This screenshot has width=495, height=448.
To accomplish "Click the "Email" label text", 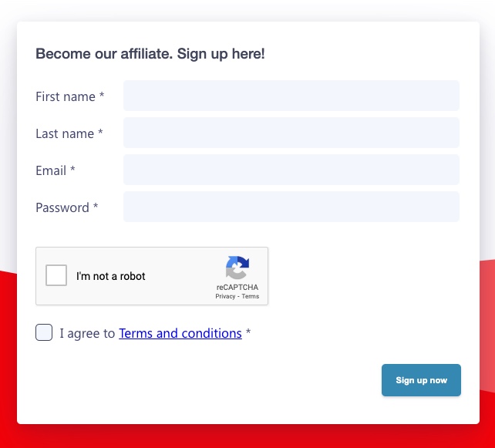I will point(51,170).
